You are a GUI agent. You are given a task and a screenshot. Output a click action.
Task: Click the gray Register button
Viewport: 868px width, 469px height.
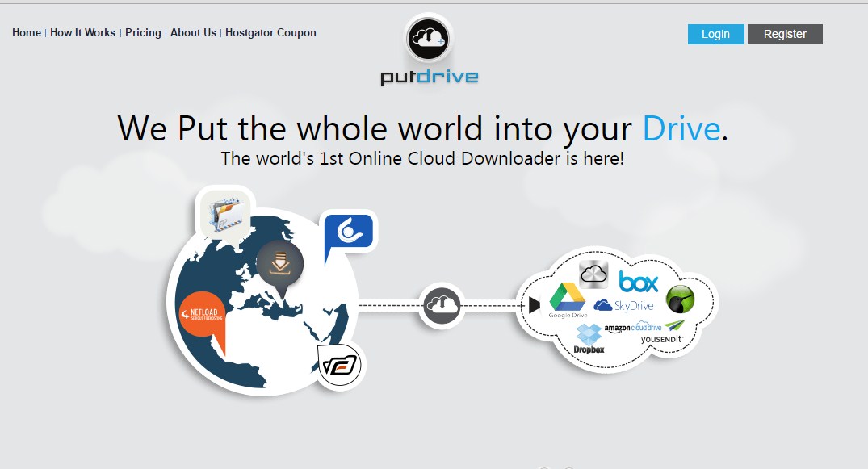785,35
